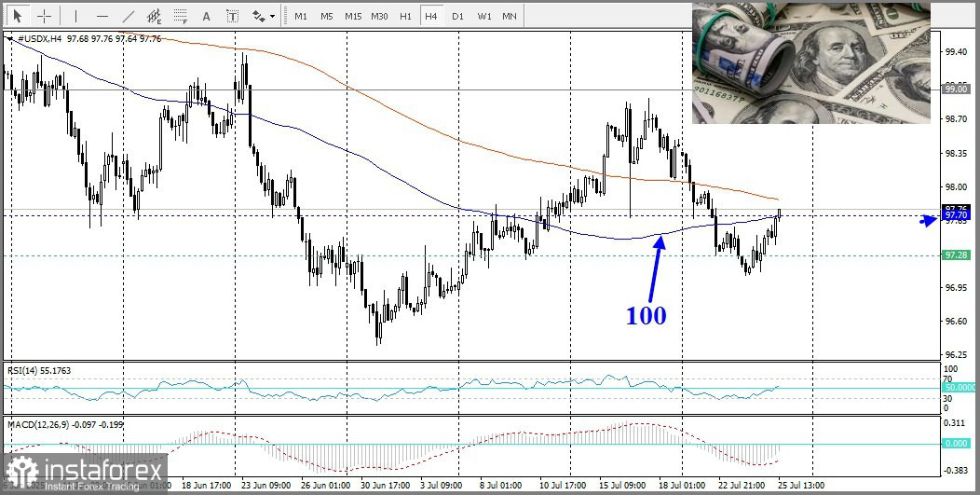Screen dimensions: 980x495
Task: Switch to the M5 timeframe
Action: point(327,16)
